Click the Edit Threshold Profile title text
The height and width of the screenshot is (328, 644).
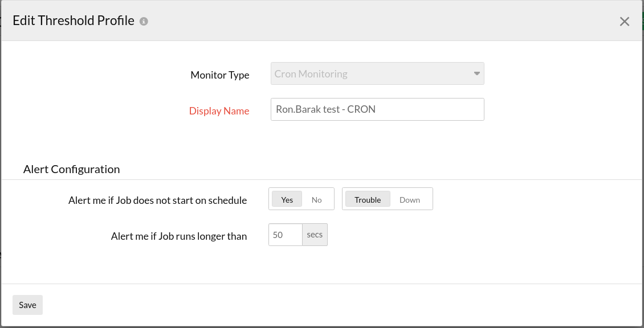(74, 21)
